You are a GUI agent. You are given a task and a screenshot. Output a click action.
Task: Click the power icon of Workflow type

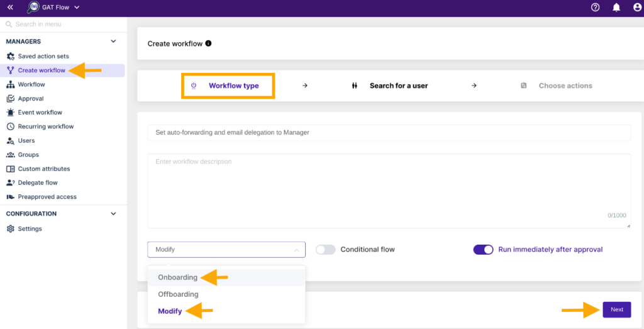coord(194,86)
